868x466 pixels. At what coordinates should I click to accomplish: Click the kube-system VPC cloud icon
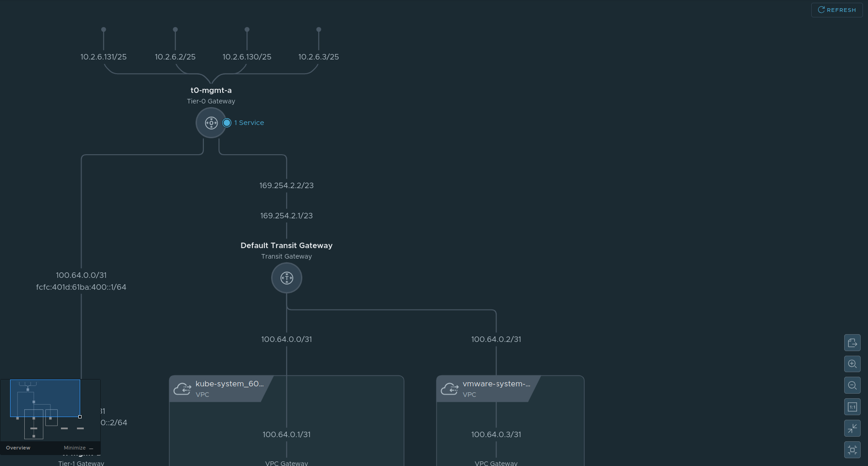182,389
